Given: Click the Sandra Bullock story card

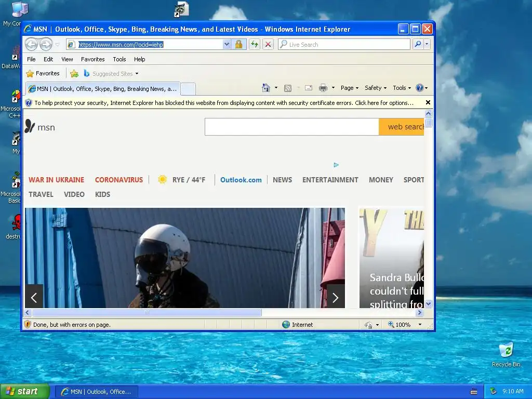Looking at the screenshot, I should [392, 258].
